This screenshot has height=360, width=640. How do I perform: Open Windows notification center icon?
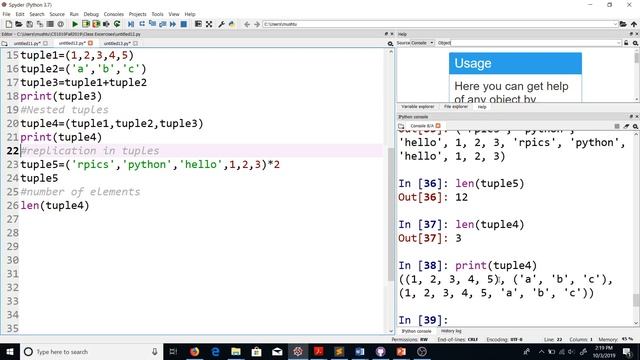(628, 351)
